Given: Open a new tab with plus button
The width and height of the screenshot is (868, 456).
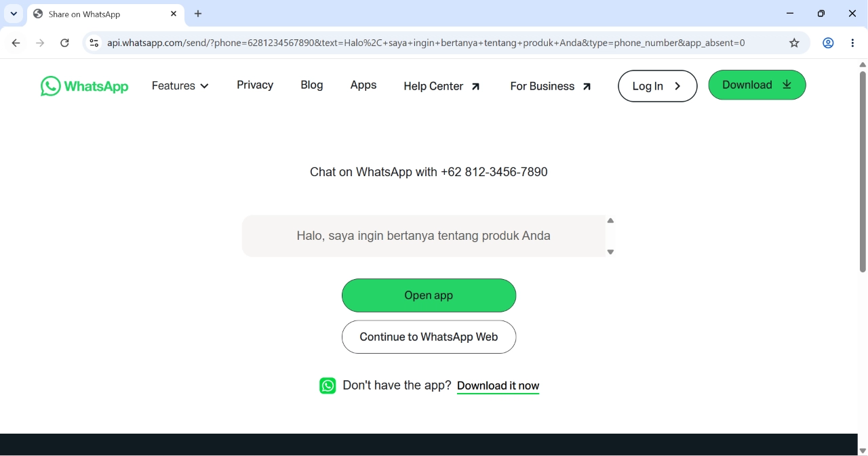Looking at the screenshot, I should tap(198, 14).
